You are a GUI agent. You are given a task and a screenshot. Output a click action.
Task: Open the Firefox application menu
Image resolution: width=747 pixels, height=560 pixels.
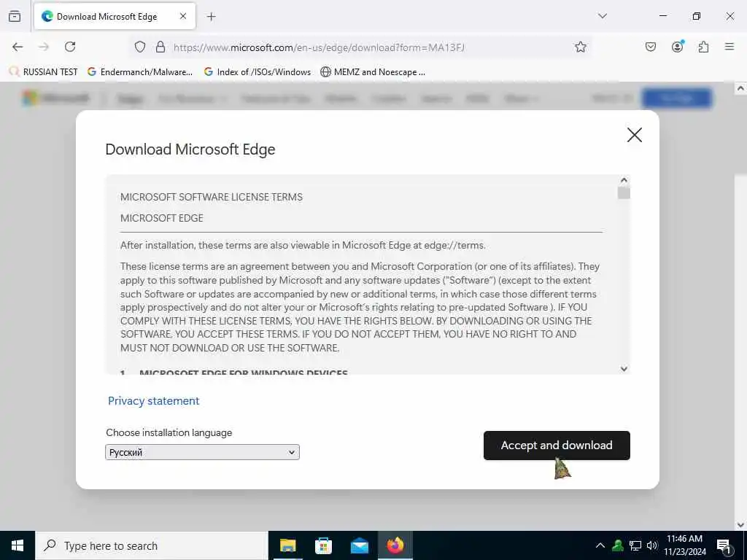point(729,47)
